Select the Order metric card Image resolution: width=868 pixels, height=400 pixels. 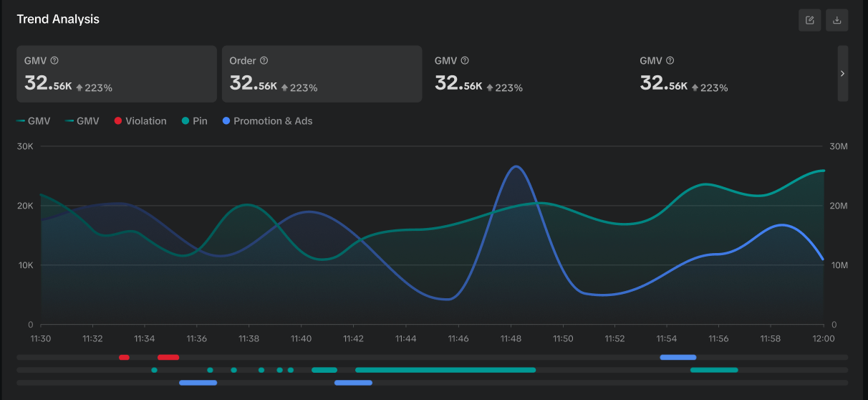[x=322, y=74]
